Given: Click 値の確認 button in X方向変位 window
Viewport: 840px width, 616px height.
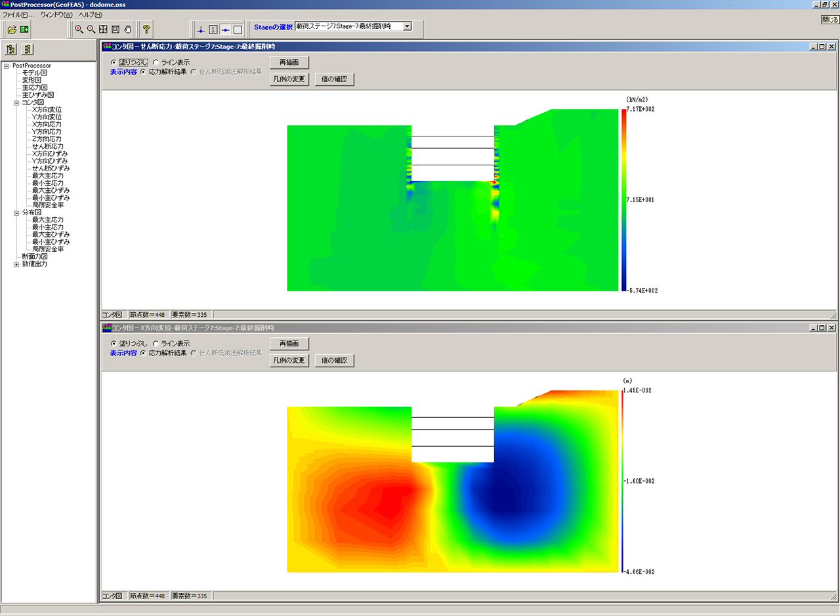Looking at the screenshot, I should (x=335, y=360).
